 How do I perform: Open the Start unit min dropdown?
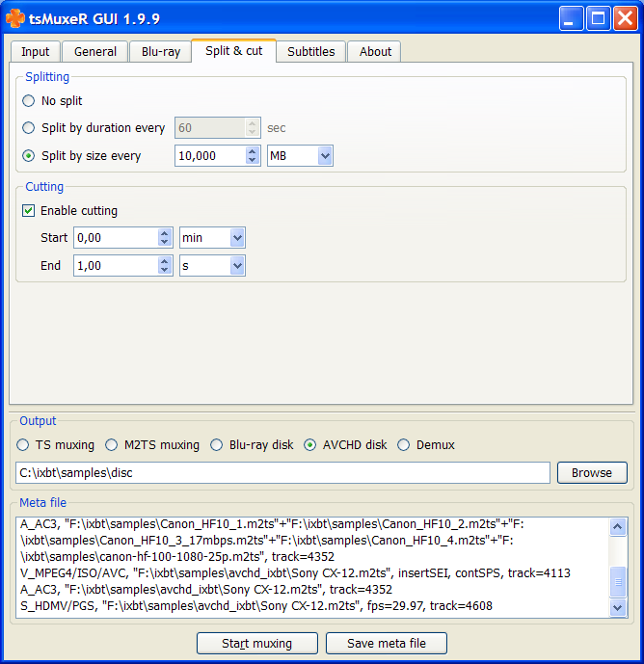click(x=212, y=238)
